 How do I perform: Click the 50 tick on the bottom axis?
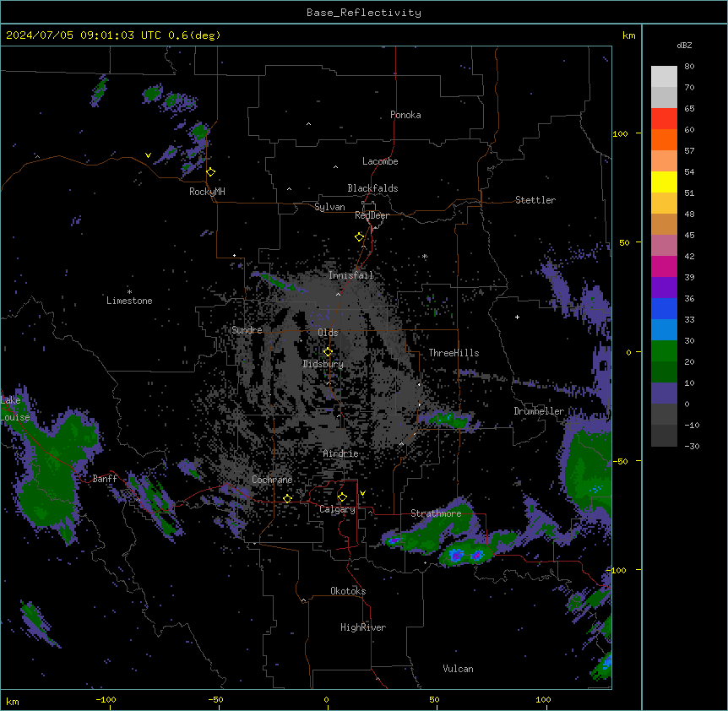[433, 699]
